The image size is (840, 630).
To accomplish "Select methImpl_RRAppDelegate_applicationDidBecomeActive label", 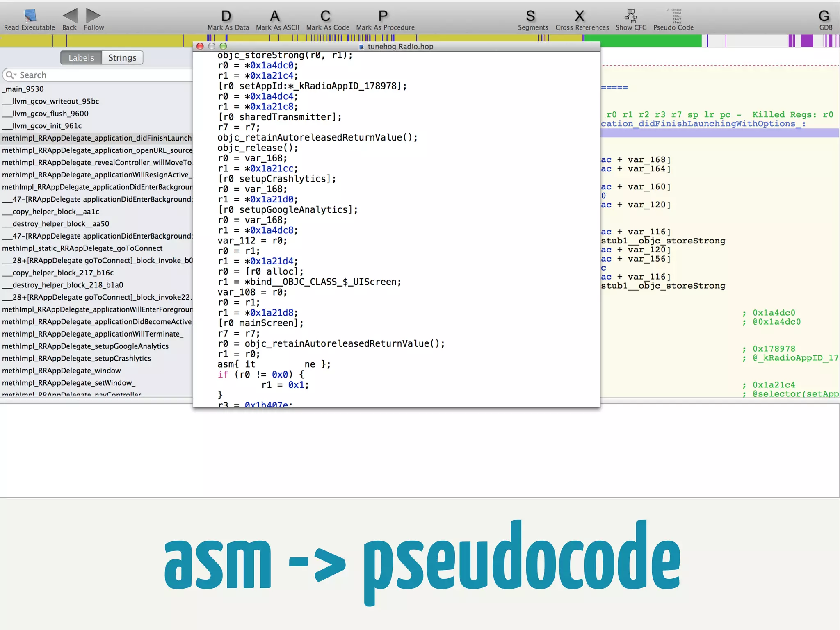I will click(x=96, y=322).
